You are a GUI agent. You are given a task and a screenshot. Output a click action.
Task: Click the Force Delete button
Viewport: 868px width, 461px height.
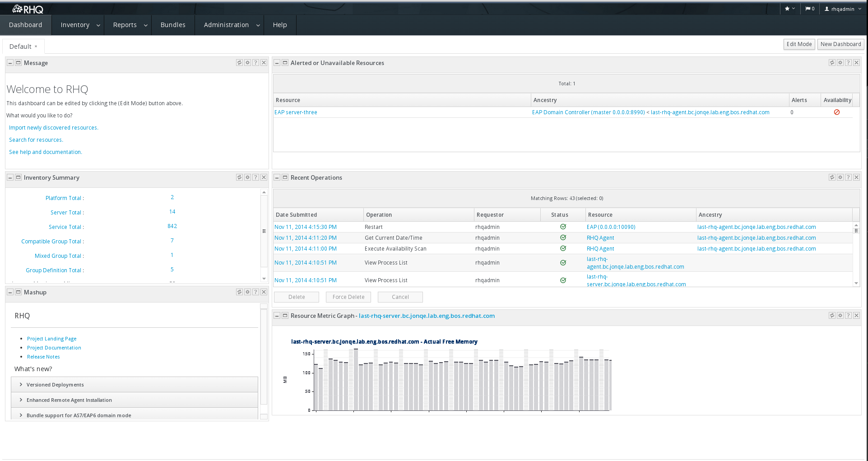click(348, 297)
